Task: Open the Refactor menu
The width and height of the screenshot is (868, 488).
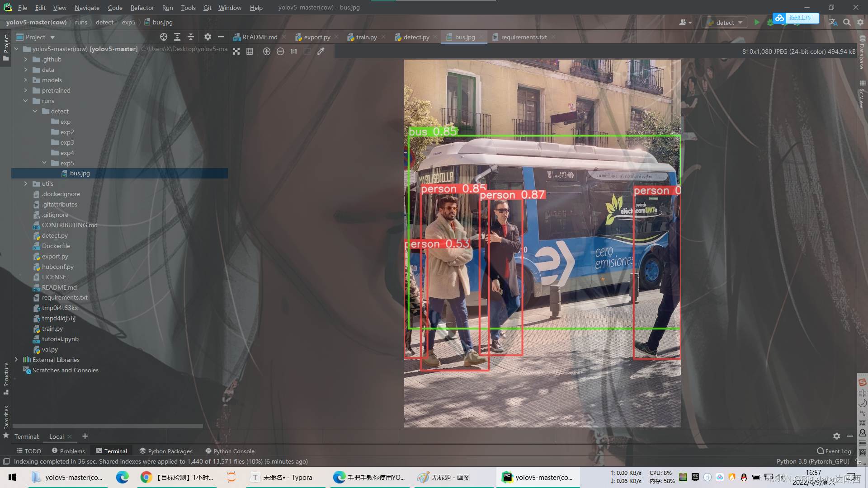Action: 142,8
